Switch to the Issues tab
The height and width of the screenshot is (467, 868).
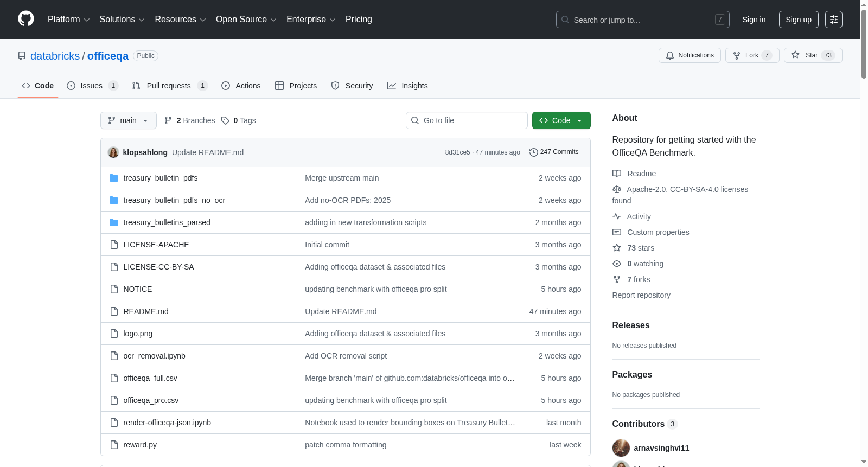point(92,86)
